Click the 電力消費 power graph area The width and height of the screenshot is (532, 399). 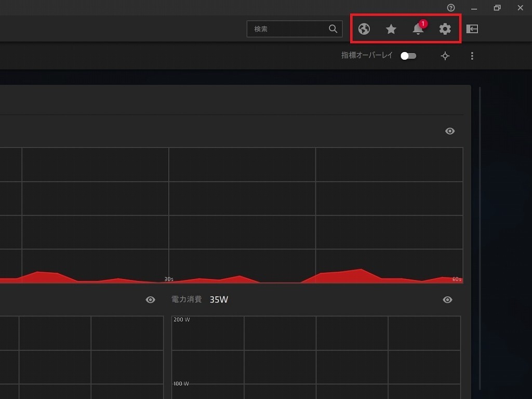point(316,357)
